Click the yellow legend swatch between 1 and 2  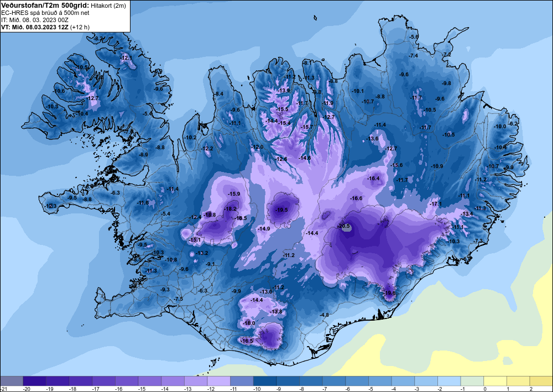(x=518, y=381)
